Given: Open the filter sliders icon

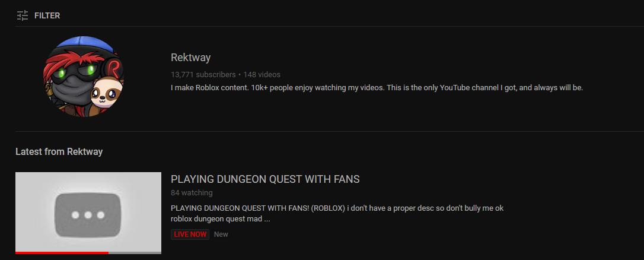Looking at the screenshot, I should [22, 15].
